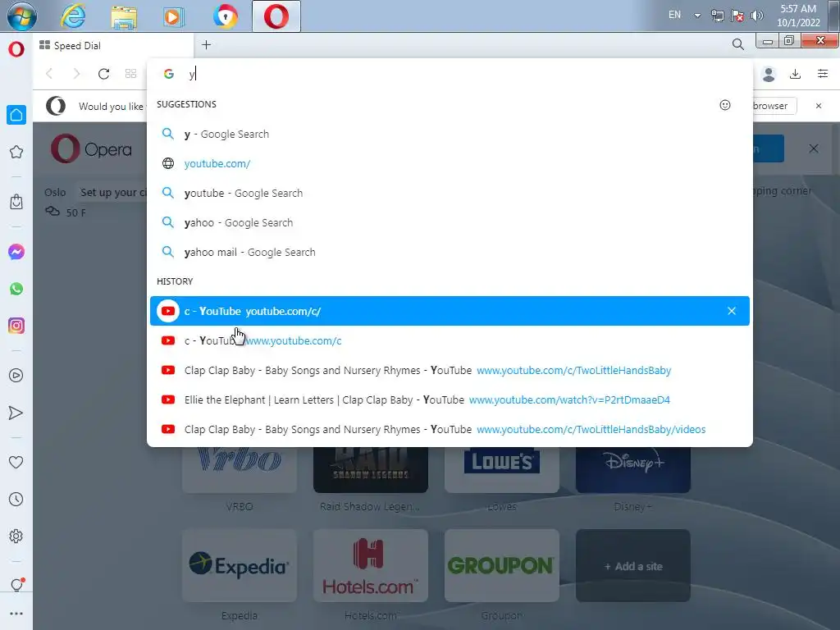The image size is (840, 630).
Task: Open the youtube.com/ suggestion
Action: (x=450, y=163)
